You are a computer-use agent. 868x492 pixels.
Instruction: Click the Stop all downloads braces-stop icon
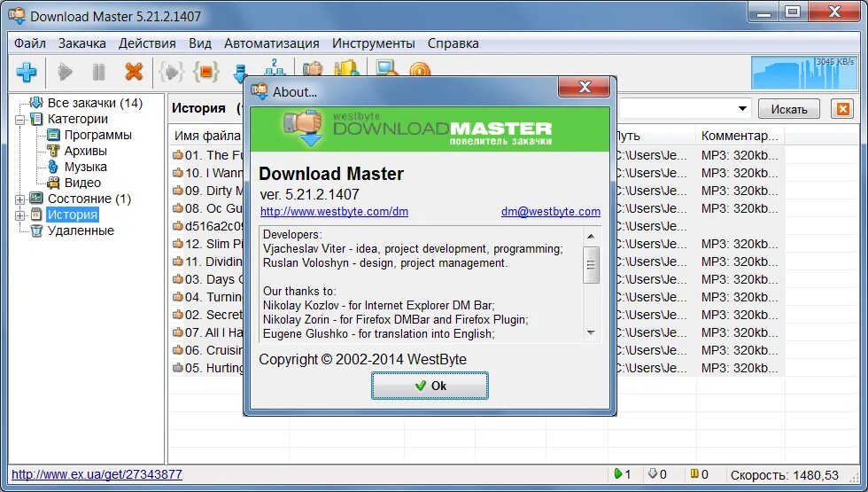tap(205, 72)
